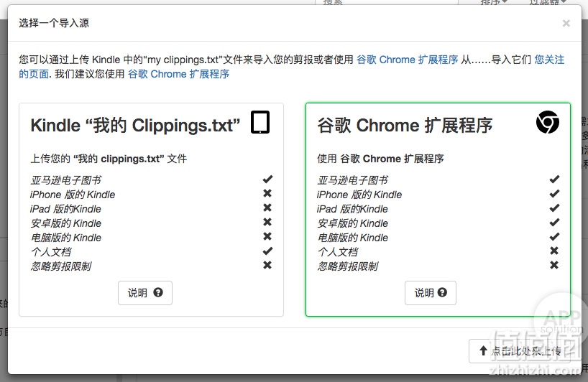Open first 谷歌 Chrome 扩展程序 link in description
Viewport: 588px width, 382px height.
pyautogui.click(x=408, y=60)
